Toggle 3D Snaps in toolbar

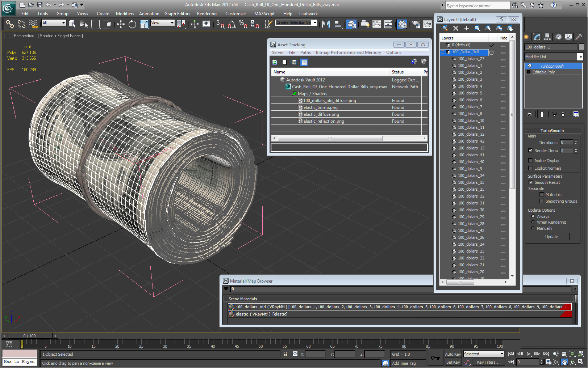pos(220,24)
